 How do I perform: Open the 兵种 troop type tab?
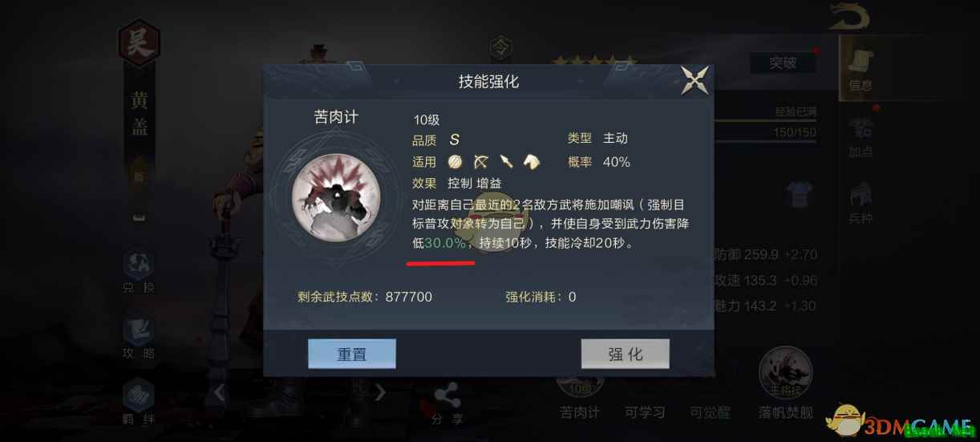[x=861, y=203]
